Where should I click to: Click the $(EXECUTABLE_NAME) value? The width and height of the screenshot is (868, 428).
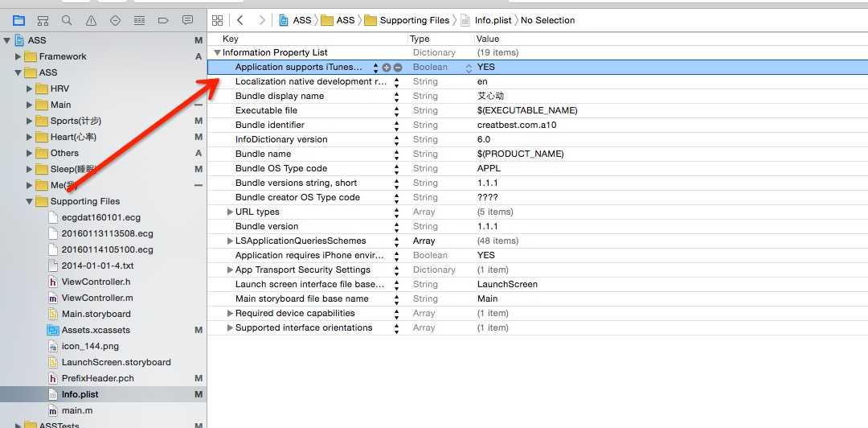click(527, 110)
